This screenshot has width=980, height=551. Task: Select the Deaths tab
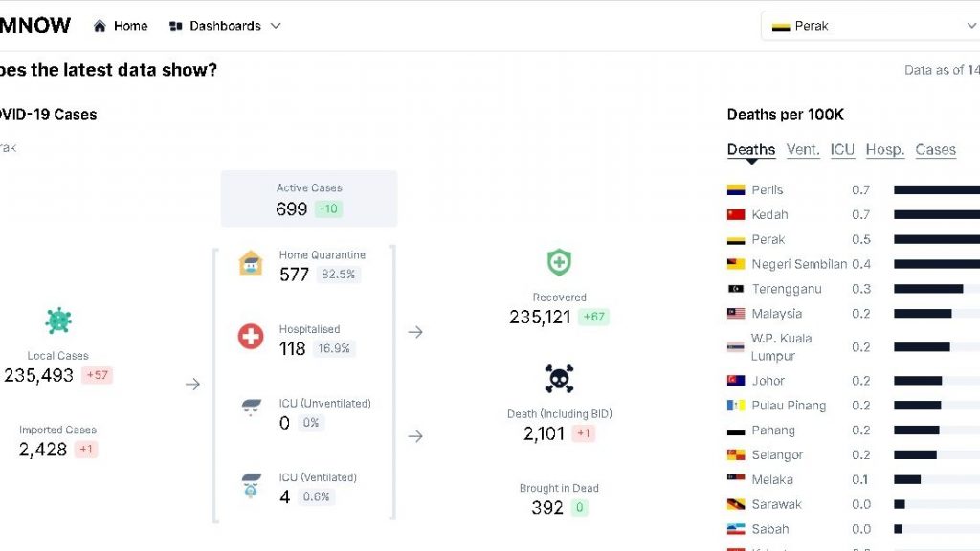[751, 150]
